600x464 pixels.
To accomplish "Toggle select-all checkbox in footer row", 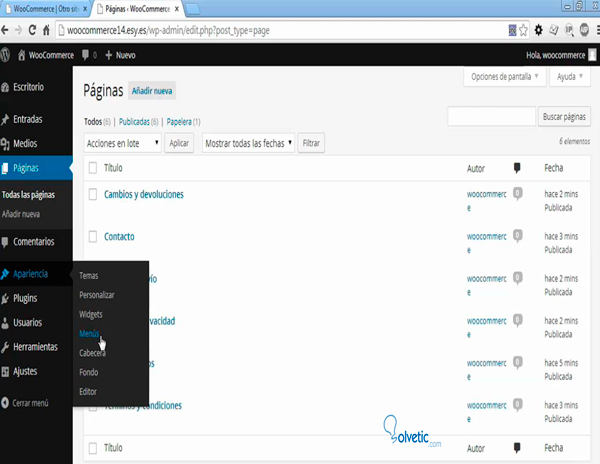I will [93, 448].
